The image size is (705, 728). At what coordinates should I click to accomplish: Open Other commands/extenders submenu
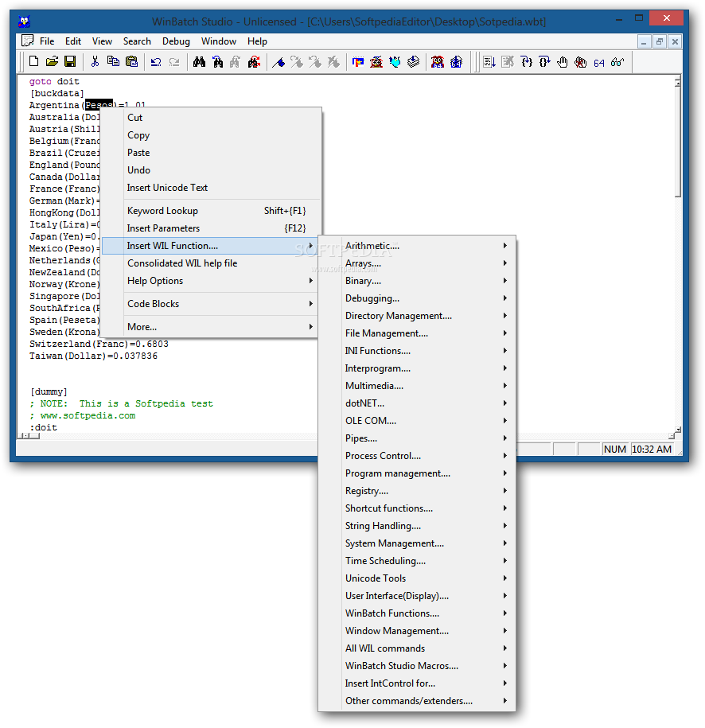[x=417, y=701]
